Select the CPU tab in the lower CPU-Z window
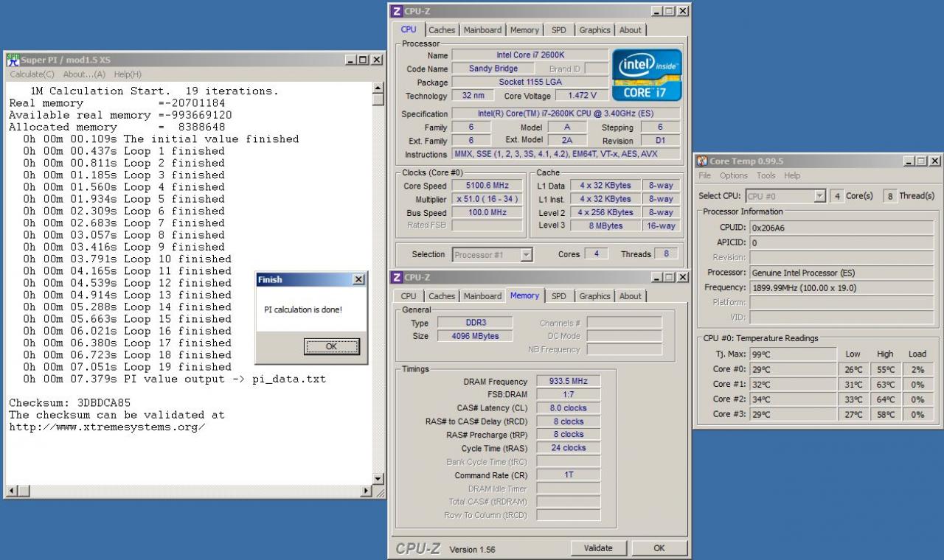The height and width of the screenshot is (560, 944). tap(409, 296)
